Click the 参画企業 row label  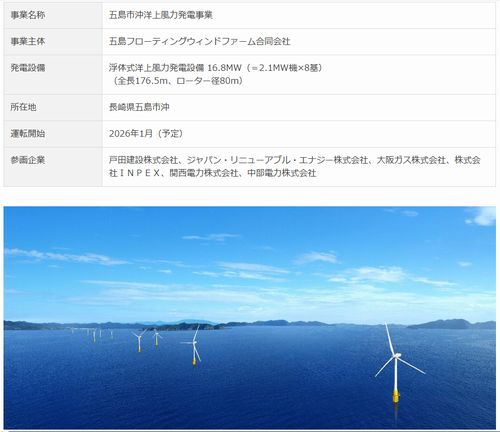[x=28, y=160]
